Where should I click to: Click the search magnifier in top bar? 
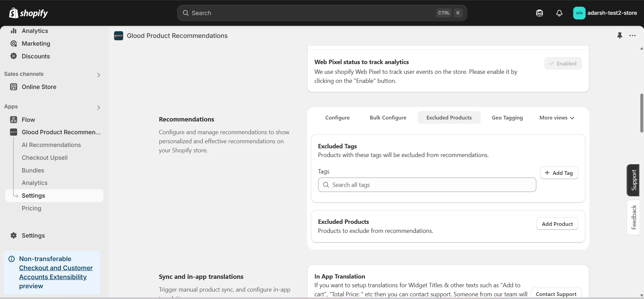[x=186, y=13]
